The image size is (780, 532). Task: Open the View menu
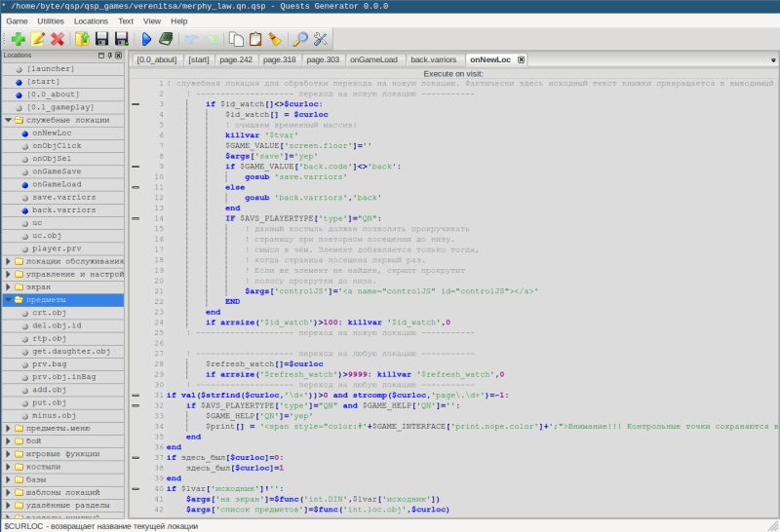click(x=152, y=21)
